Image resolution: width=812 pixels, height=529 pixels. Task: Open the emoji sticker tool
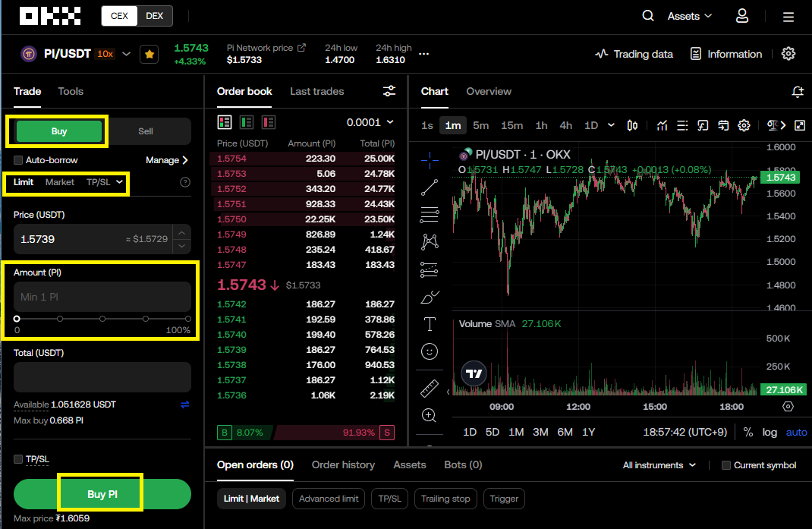[x=430, y=352]
